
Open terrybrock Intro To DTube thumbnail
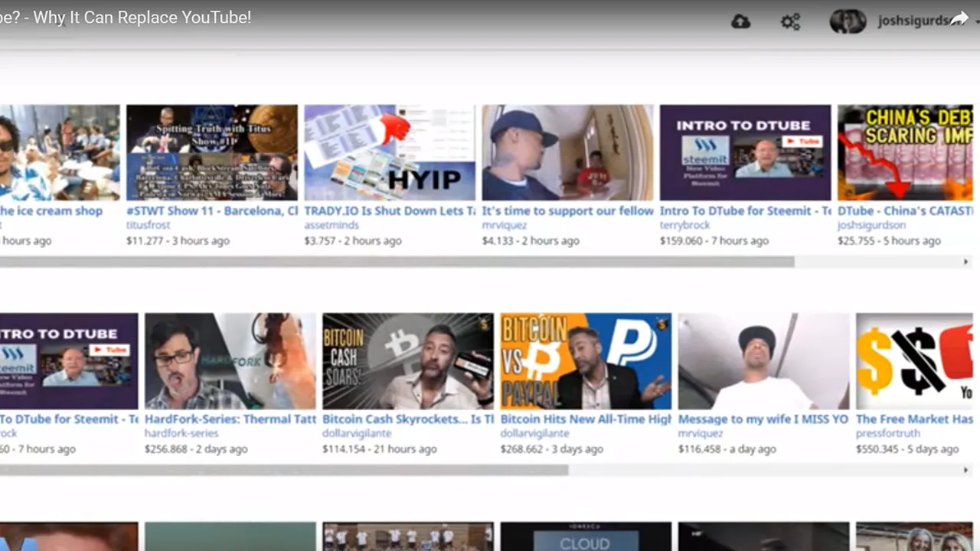(745, 152)
